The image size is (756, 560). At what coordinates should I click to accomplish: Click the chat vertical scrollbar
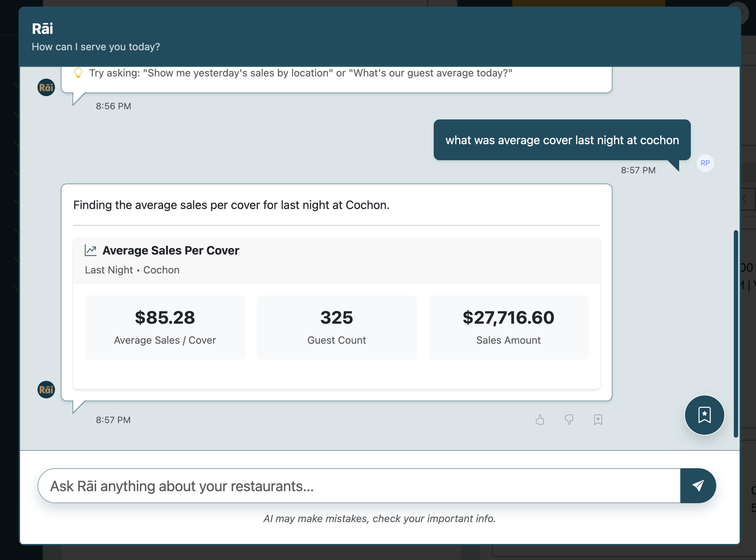[736, 333]
